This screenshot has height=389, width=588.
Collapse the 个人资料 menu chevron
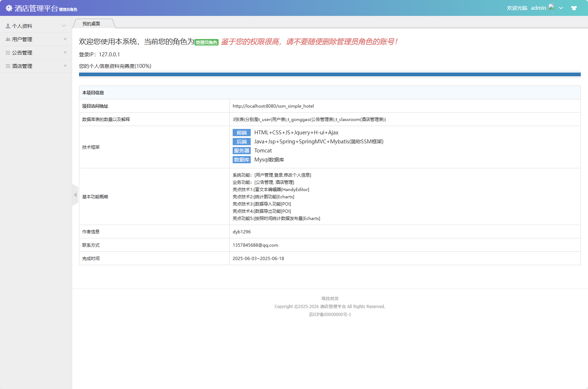(64, 25)
